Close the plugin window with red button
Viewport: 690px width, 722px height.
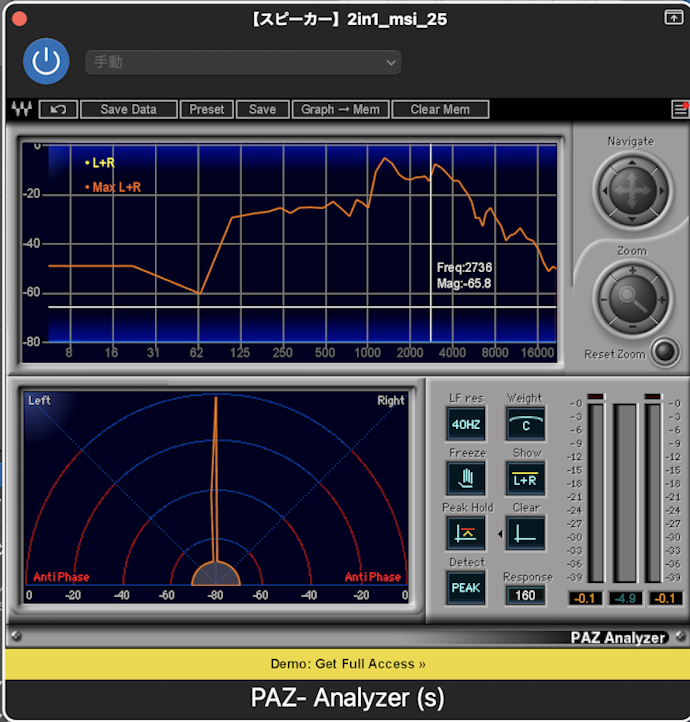point(19,19)
